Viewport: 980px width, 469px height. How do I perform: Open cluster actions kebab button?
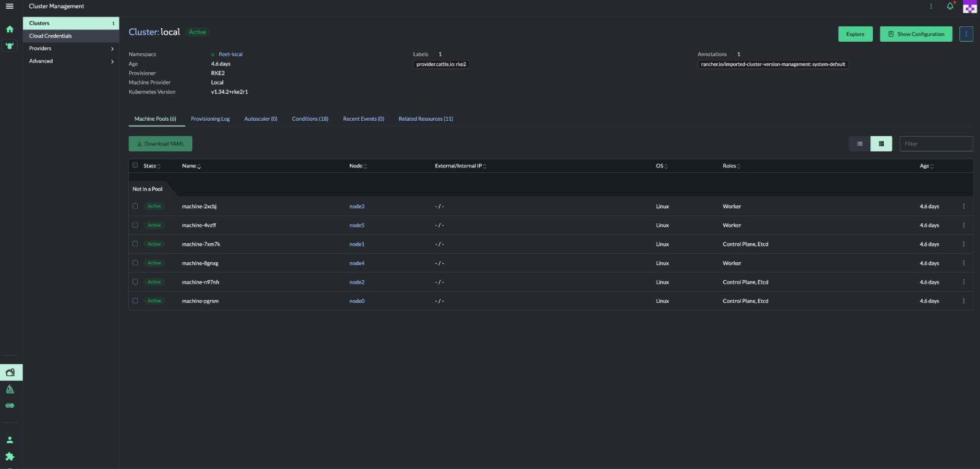coord(966,34)
